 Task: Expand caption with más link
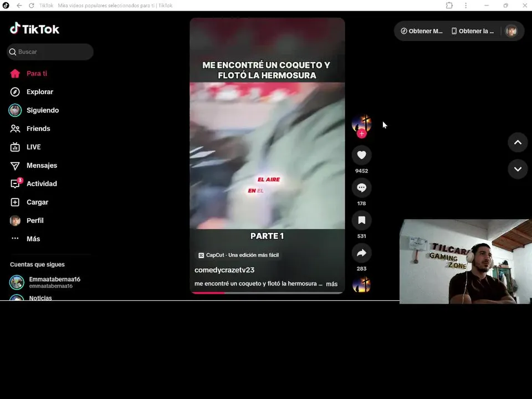pos(331,284)
